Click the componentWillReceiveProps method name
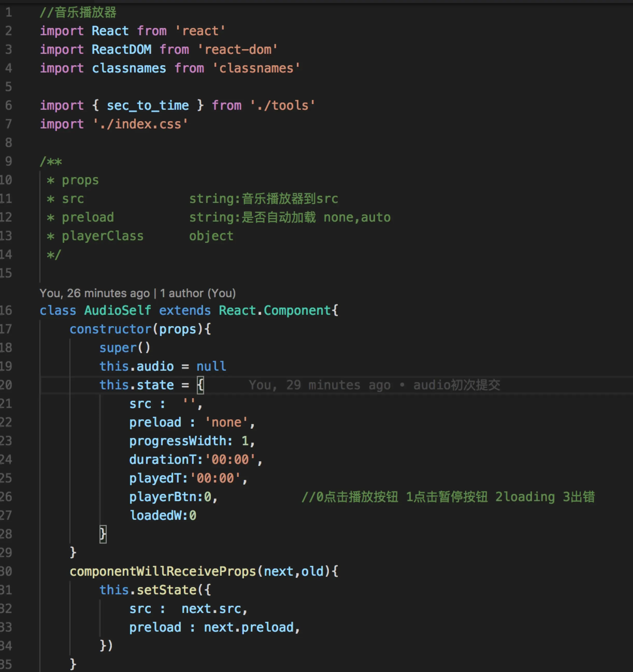The width and height of the screenshot is (633, 672). tap(163, 571)
